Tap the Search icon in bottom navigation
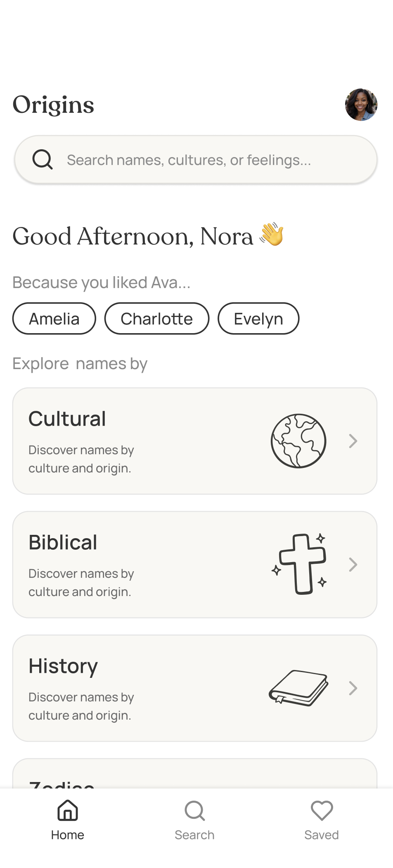393x868 pixels. 194,811
